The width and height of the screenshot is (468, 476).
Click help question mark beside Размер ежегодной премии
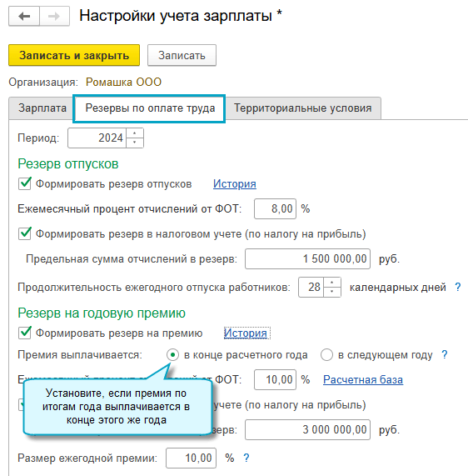tap(246, 458)
